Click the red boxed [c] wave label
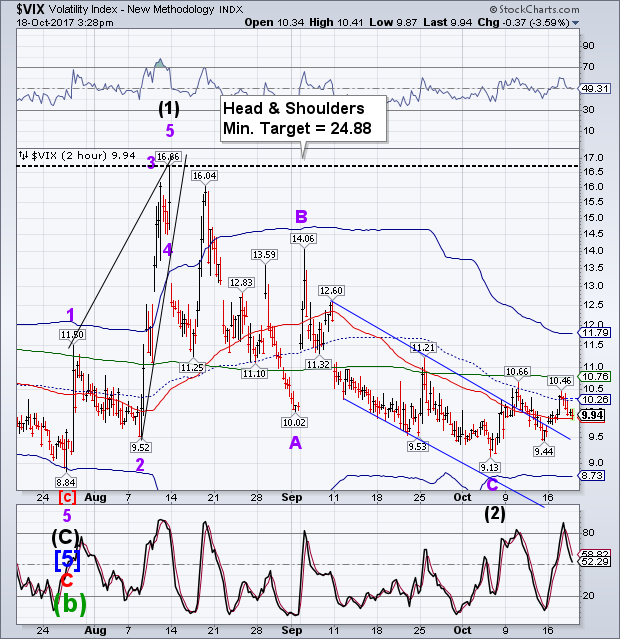Viewport: 620px width, 639px height. pos(67,497)
